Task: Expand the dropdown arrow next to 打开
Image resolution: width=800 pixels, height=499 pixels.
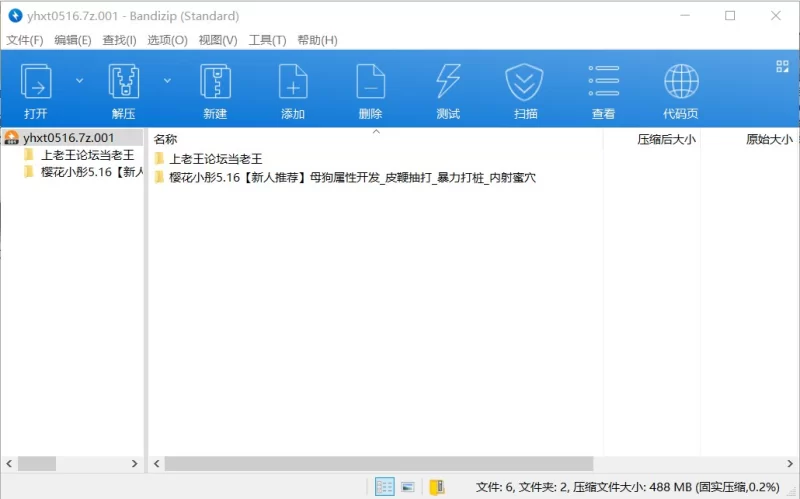Action: click(x=80, y=81)
